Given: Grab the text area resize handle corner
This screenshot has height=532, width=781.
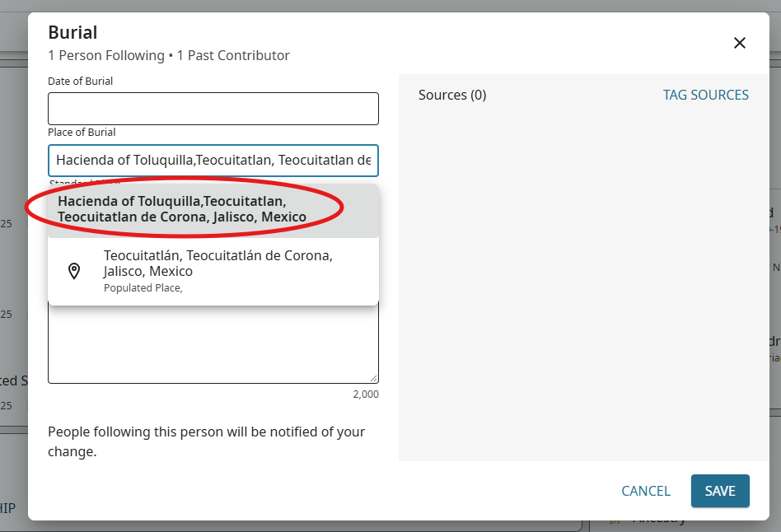Looking at the screenshot, I should tap(374, 379).
